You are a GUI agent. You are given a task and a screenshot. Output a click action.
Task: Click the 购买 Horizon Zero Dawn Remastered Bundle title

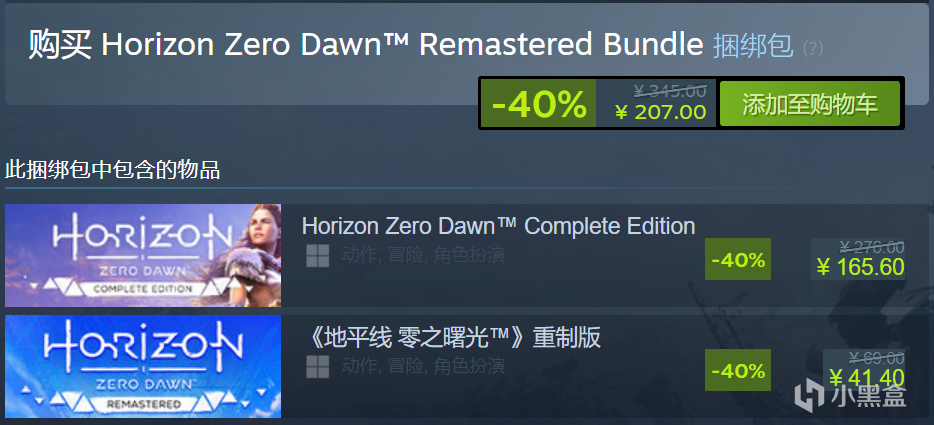pos(366,45)
